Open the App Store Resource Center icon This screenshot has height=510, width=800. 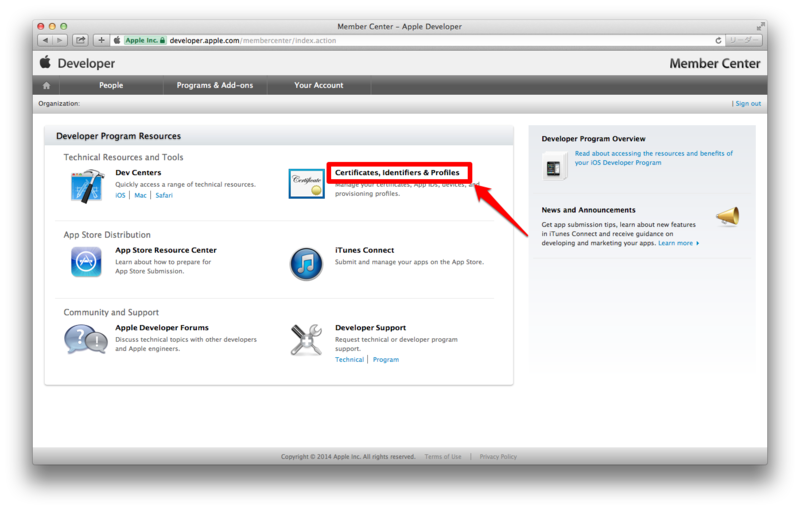pyautogui.click(x=86, y=262)
